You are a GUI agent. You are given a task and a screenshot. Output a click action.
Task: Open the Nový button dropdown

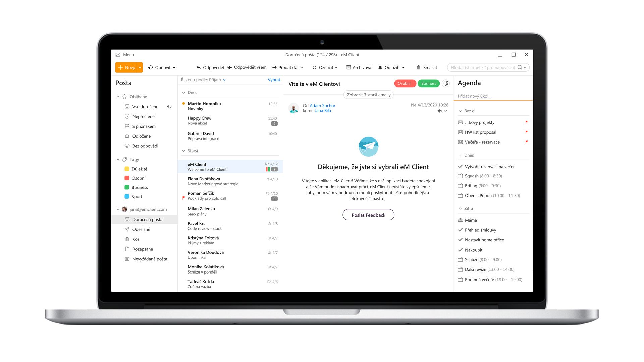[139, 67]
